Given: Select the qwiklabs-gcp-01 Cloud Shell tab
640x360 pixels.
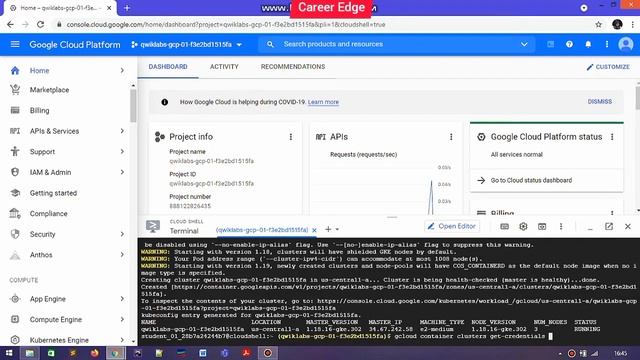Looking at the screenshot, I should (262, 230).
